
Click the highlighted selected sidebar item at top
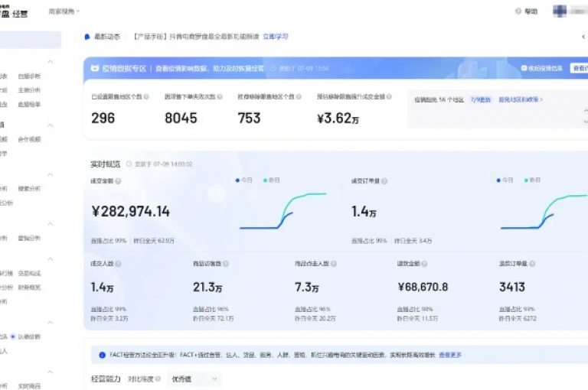[31, 40]
